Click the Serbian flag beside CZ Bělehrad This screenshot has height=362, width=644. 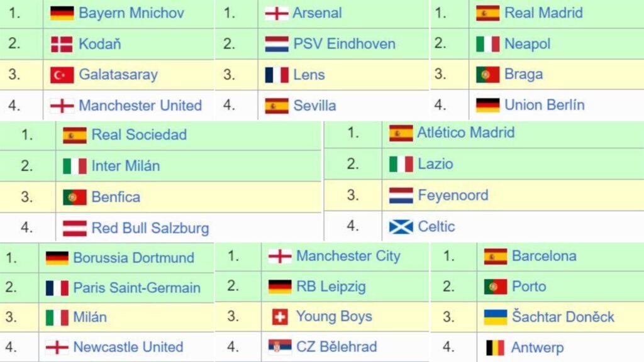click(280, 347)
